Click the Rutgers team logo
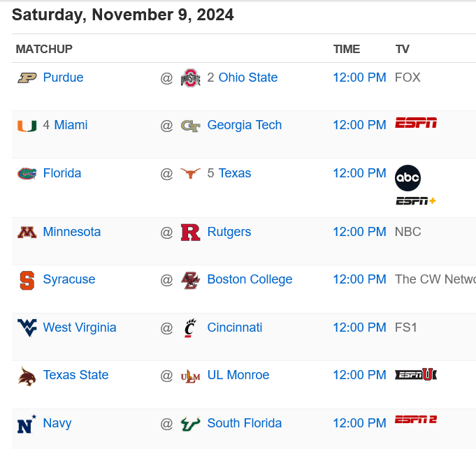Viewport: 476px width, 449px height. [190, 232]
